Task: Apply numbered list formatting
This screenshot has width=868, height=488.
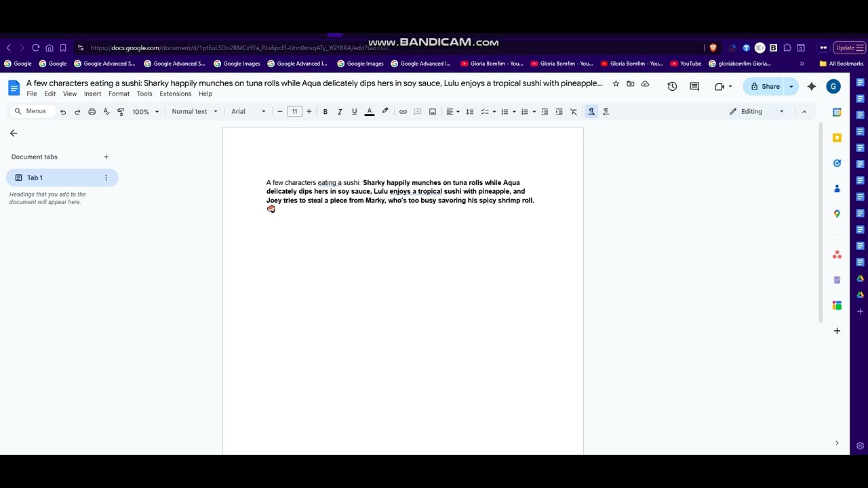Action: point(524,112)
